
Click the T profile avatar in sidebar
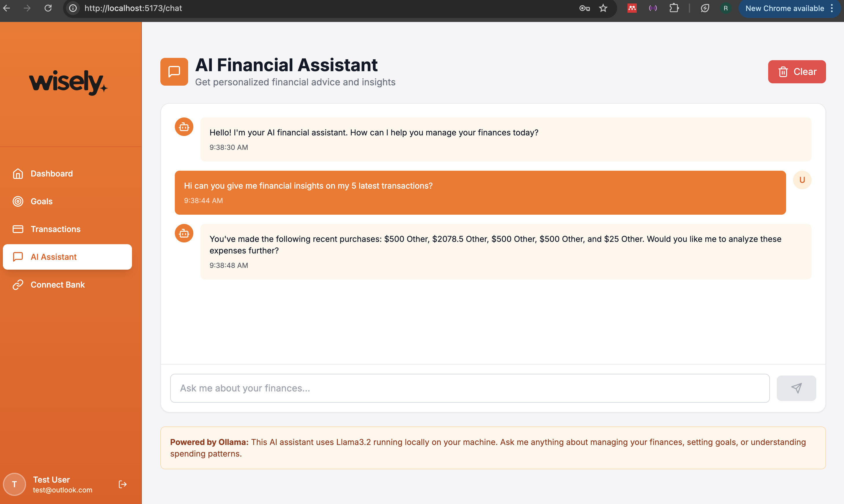(14, 484)
